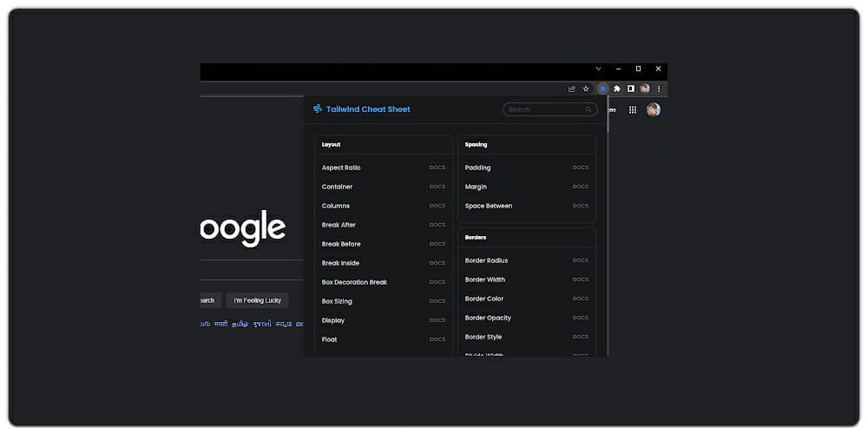868x434 pixels.
Task: Click the magnifier icon in cheat sheet search
Action: pyautogui.click(x=589, y=109)
